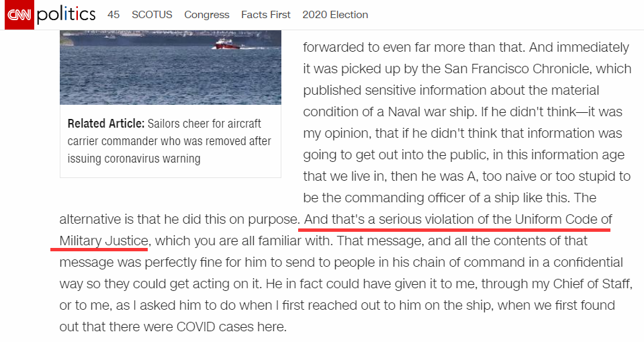
Task: Open the politics section home link
Action: point(66,15)
